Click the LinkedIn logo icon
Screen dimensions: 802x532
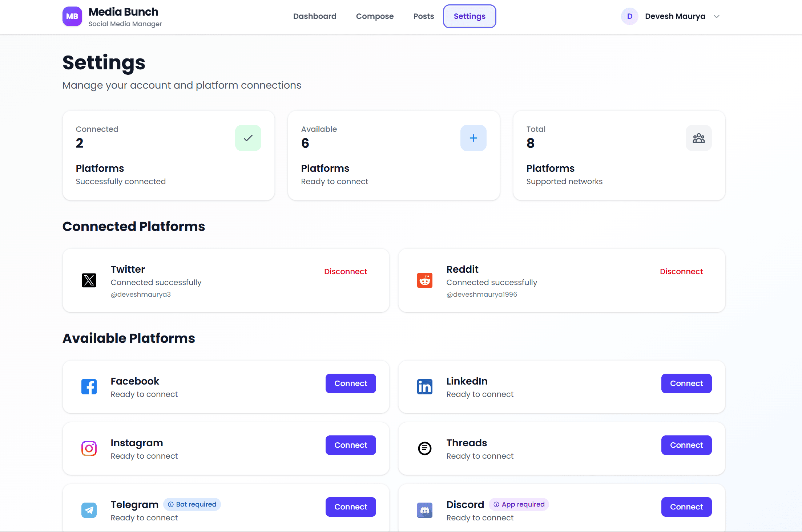(x=425, y=387)
